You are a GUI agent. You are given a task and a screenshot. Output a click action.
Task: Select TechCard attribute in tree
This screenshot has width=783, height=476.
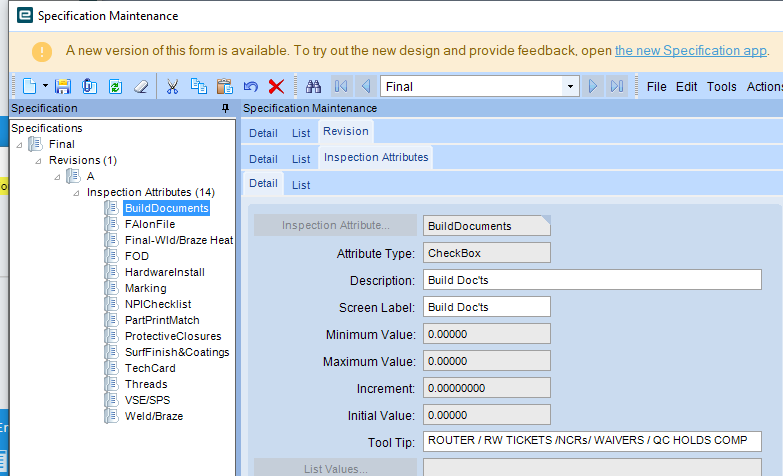point(150,368)
